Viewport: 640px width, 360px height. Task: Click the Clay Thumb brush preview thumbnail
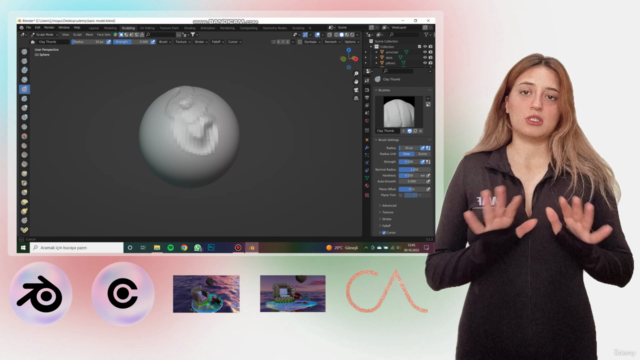(399, 112)
